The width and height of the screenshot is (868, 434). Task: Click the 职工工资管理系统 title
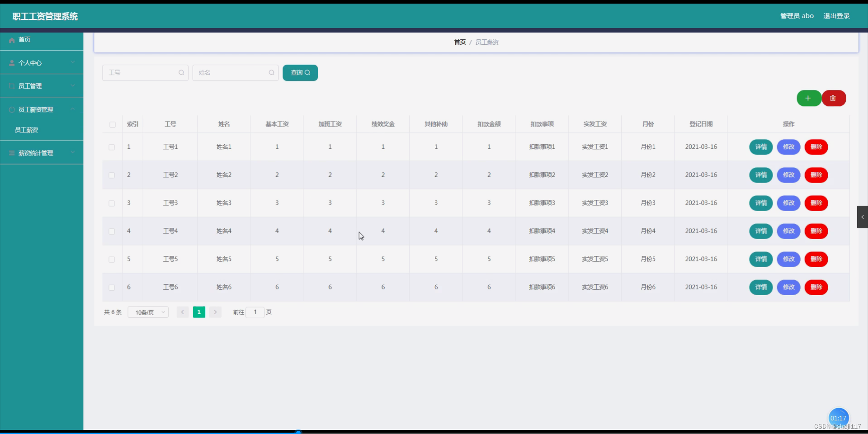[45, 16]
